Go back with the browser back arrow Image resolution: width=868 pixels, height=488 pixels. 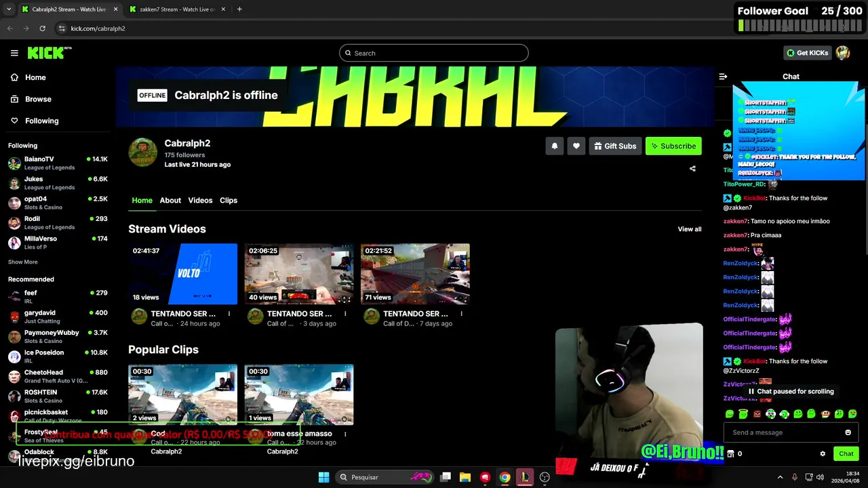coord(9,28)
